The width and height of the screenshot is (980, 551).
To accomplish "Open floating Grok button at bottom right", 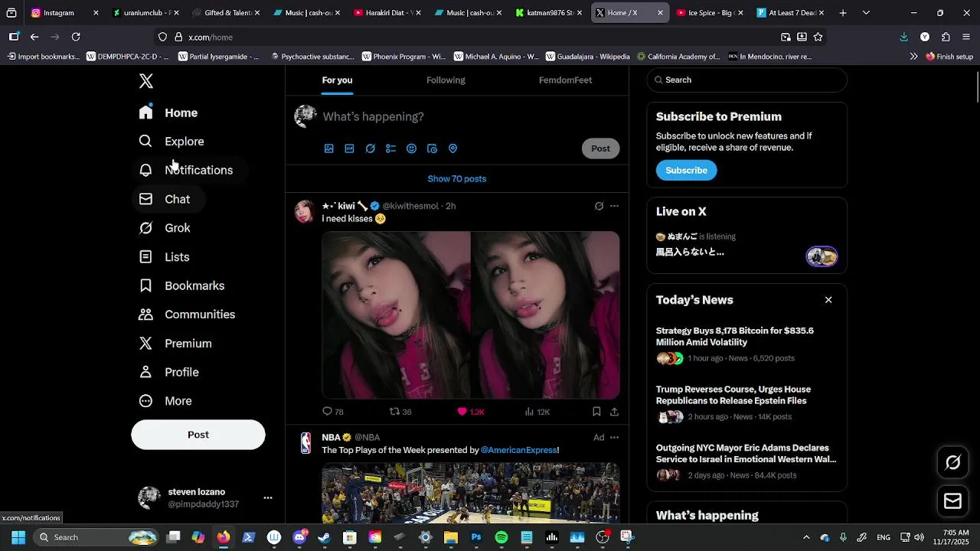I will click(953, 462).
